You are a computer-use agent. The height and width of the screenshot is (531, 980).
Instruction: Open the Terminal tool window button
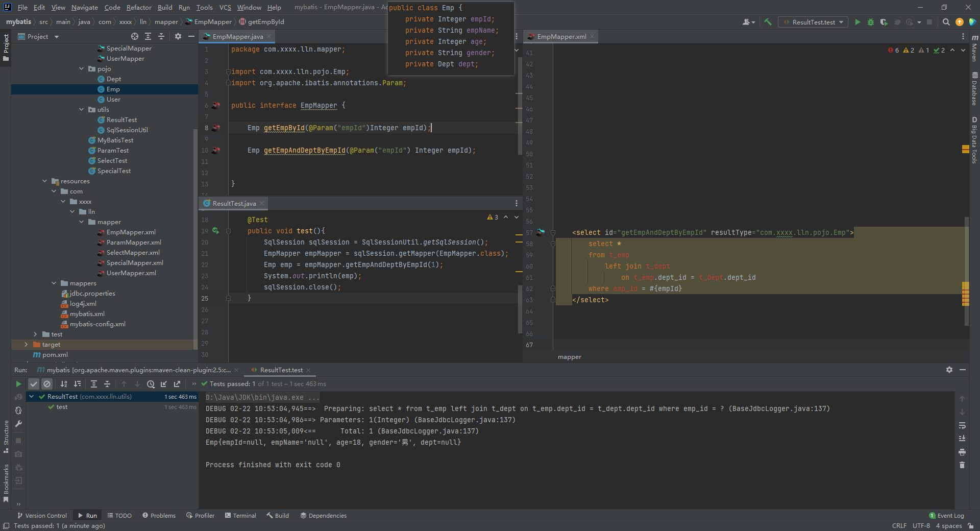coord(240,515)
